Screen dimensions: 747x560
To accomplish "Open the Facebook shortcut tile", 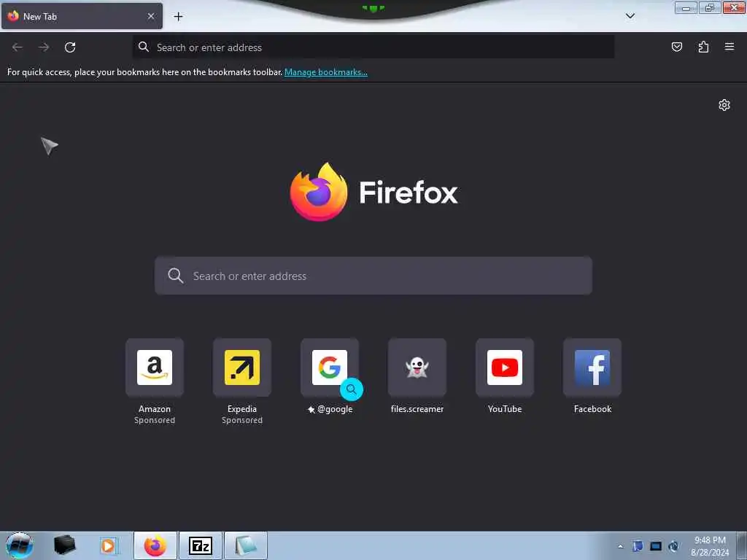I will pos(592,367).
